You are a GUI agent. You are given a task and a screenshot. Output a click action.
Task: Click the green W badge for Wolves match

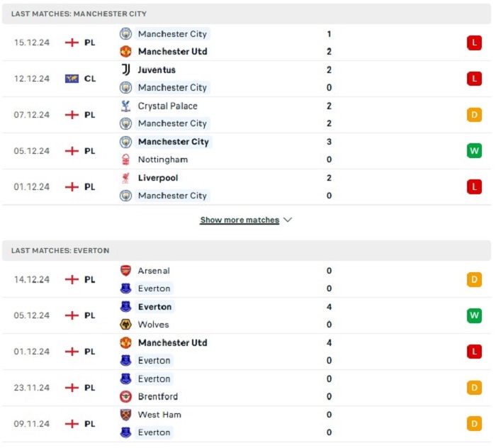click(474, 315)
